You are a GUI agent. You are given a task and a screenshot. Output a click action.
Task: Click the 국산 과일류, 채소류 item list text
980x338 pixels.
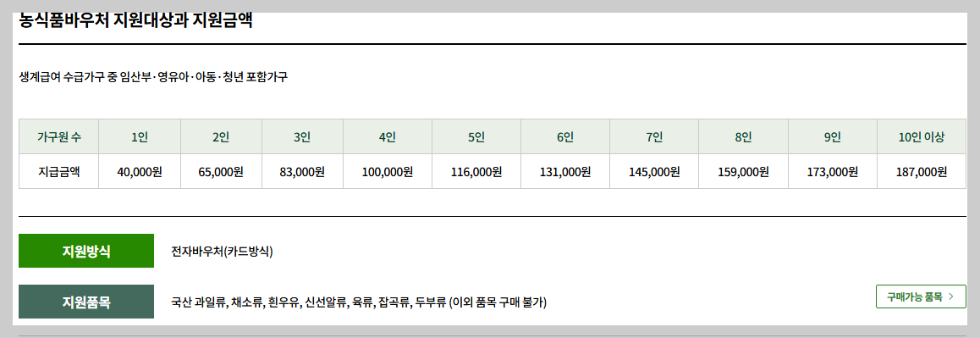pyautogui.click(x=359, y=302)
